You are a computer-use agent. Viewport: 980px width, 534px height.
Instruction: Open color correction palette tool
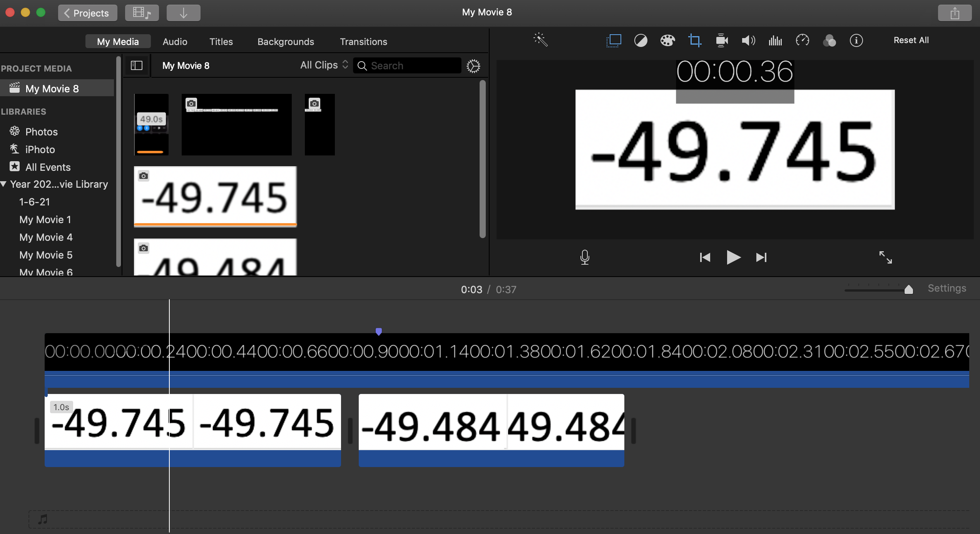click(667, 40)
